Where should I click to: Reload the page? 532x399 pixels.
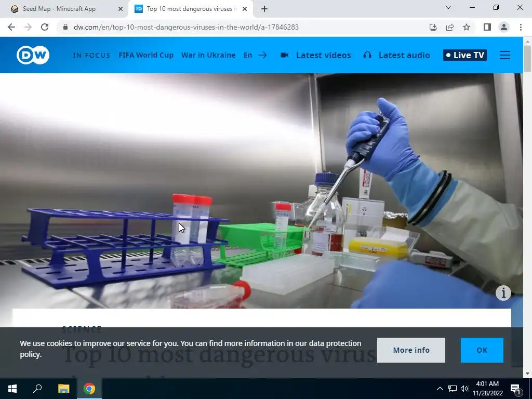(x=45, y=27)
